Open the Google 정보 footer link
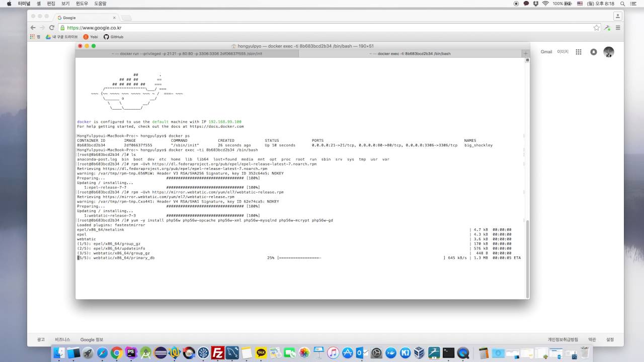This screenshot has width=644, height=362. click(92, 339)
